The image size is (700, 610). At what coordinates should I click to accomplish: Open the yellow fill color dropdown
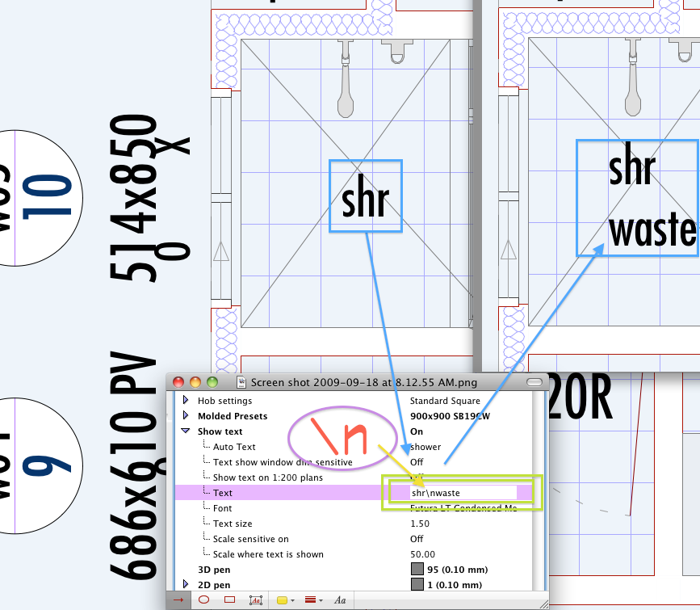point(286,600)
